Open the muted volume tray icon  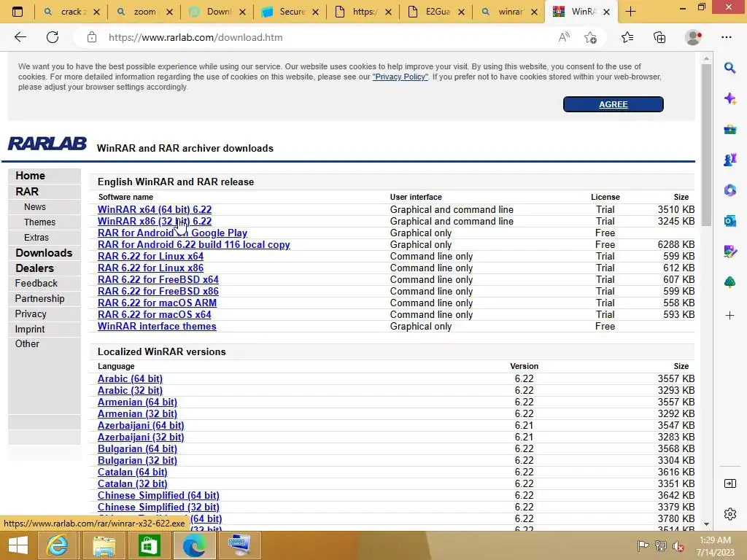678,545
